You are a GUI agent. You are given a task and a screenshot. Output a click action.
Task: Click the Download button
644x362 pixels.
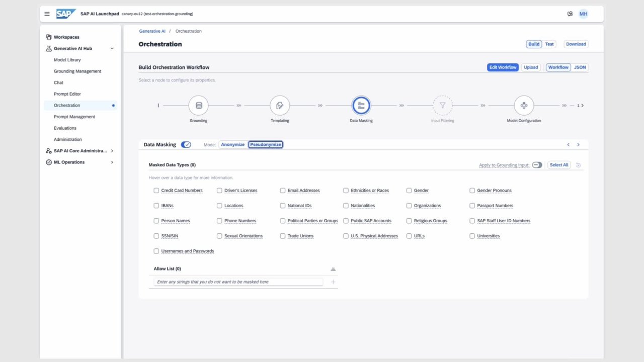tap(576, 44)
